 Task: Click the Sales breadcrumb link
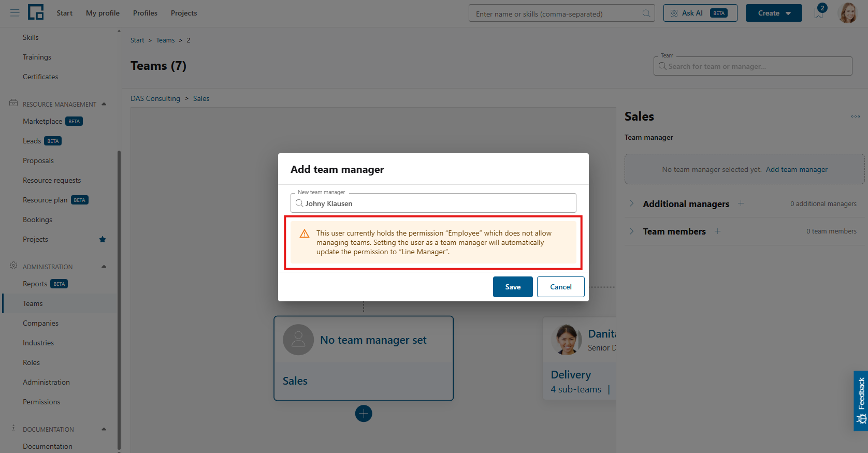201,98
